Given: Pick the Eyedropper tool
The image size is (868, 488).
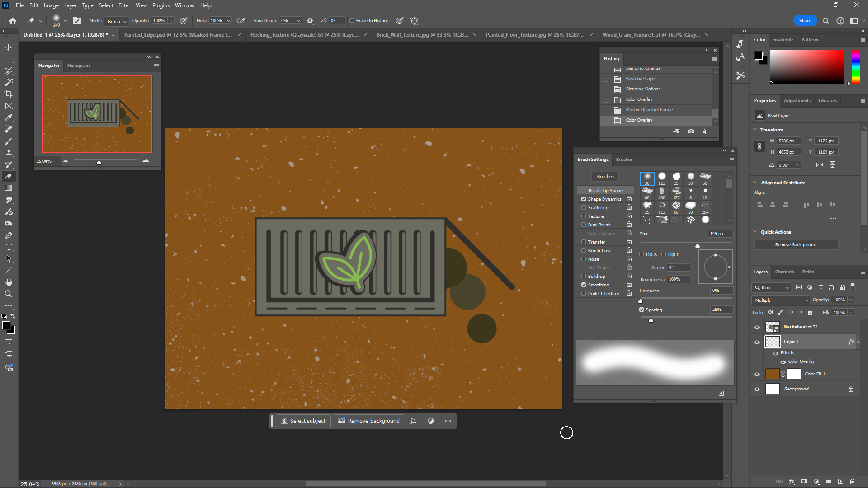Looking at the screenshot, I should coord(9,117).
